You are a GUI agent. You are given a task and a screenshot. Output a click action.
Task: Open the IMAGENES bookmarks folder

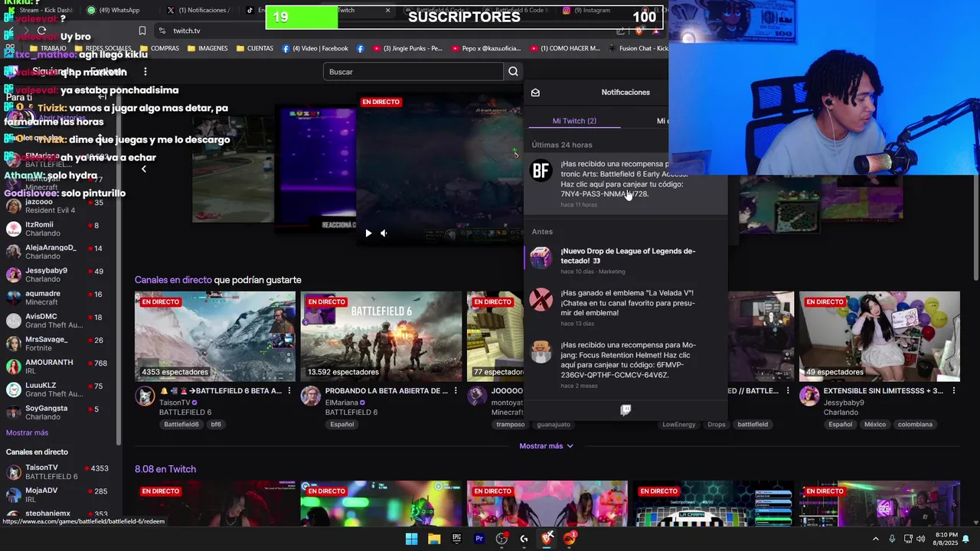[207, 48]
